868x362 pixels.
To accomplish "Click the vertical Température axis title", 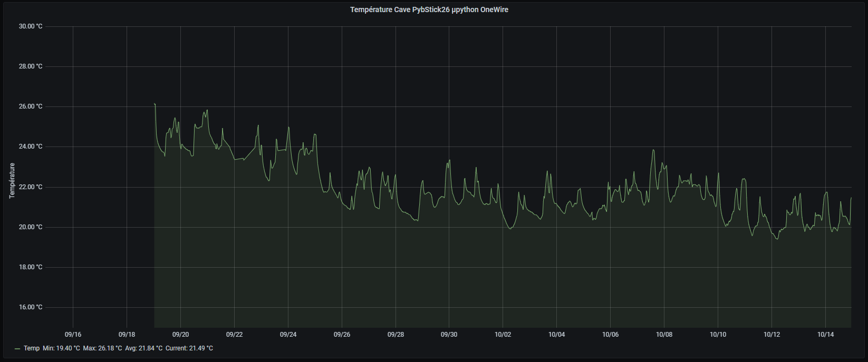I will point(12,180).
